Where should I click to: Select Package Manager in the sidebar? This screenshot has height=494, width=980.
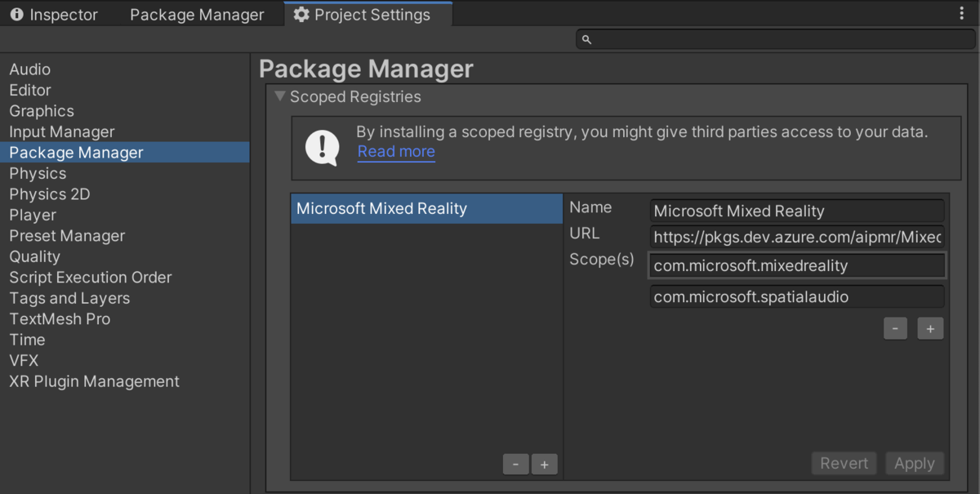pyautogui.click(x=125, y=153)
